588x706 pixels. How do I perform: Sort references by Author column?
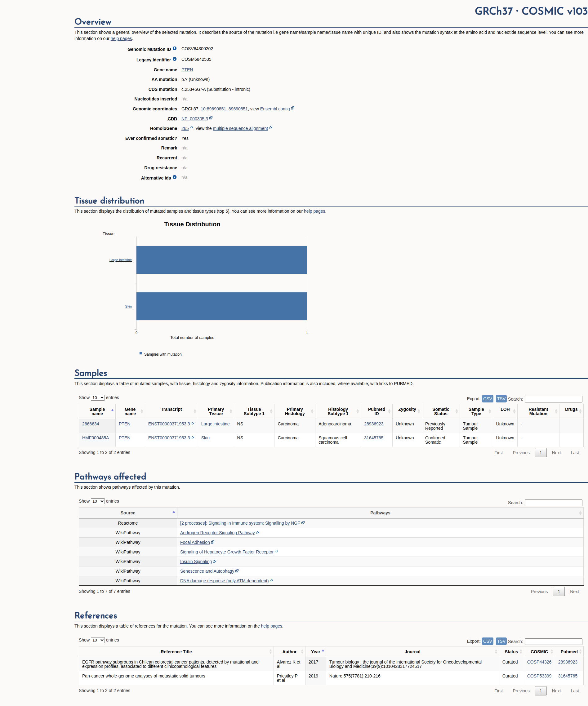click(x=289, y=652)
